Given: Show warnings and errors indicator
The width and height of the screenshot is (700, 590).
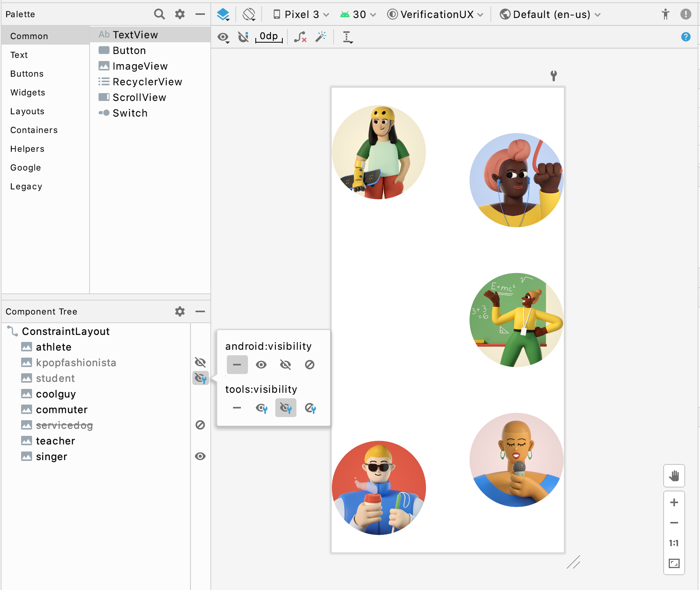Looking at the screenshot, I should 686,14.
